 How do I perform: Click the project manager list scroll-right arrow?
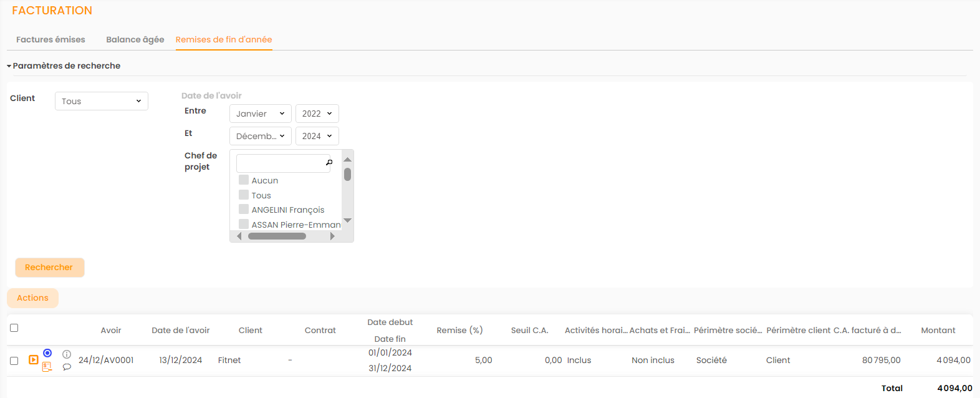332,236
